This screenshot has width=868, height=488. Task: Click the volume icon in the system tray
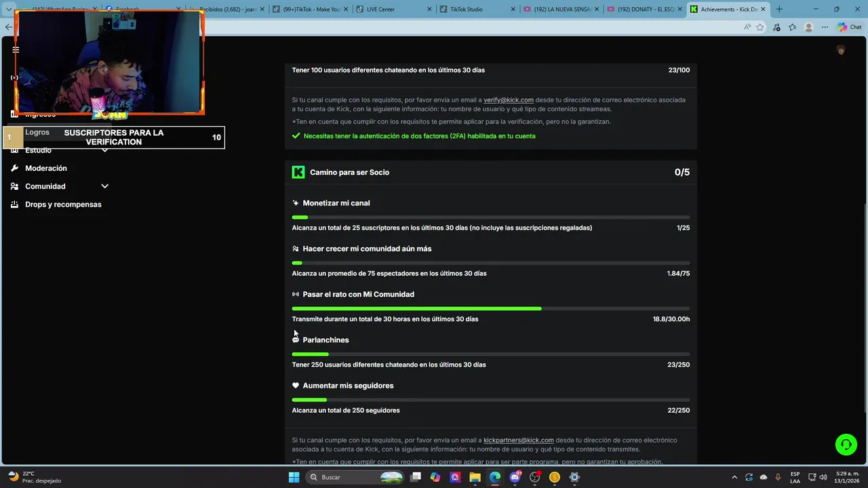[823, 477]
